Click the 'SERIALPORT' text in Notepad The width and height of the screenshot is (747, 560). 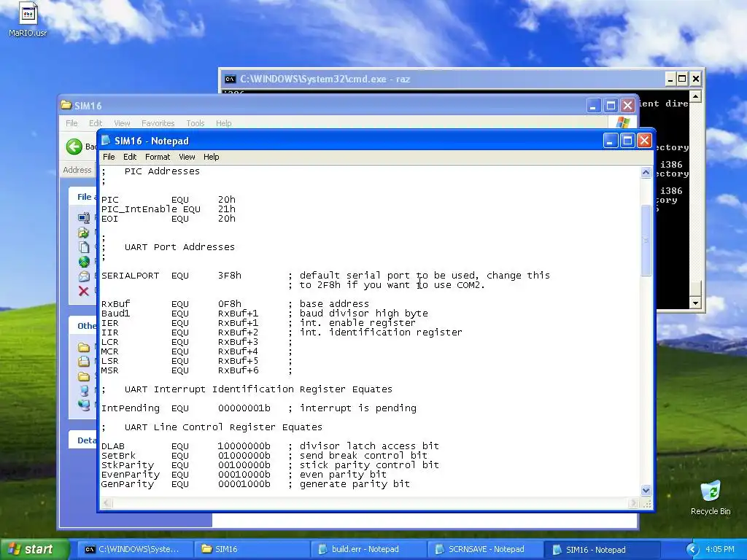point(130,276)
